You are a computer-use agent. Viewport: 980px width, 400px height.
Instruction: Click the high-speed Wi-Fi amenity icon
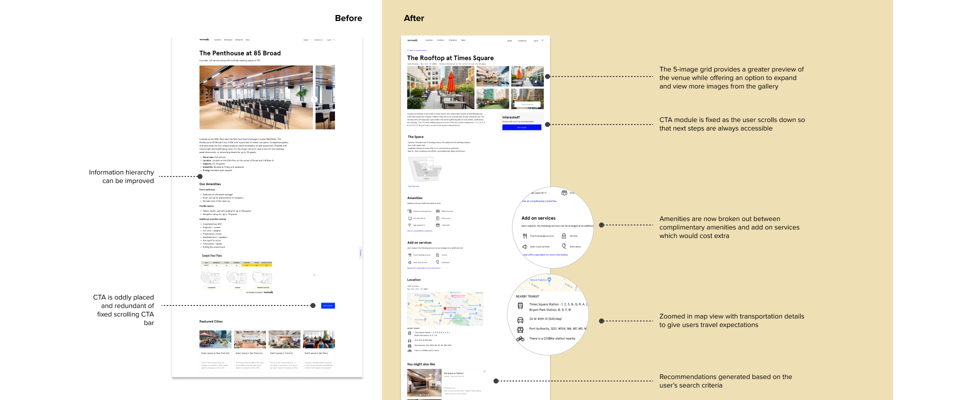[409, 225]
